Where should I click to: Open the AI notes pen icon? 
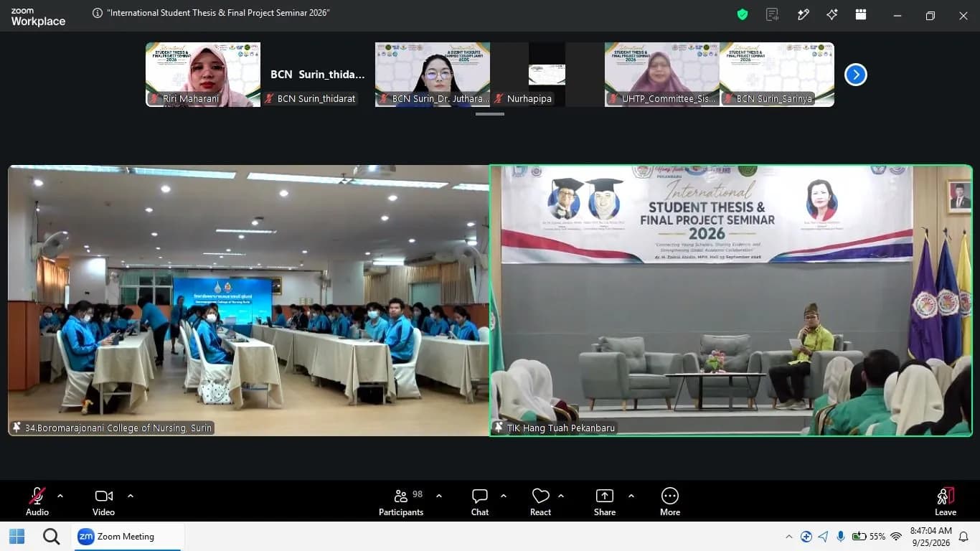(x=804, y=14)
